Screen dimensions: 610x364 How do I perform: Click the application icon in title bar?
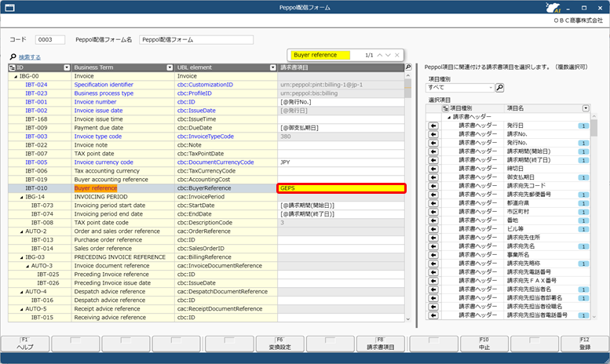[9, 7]
